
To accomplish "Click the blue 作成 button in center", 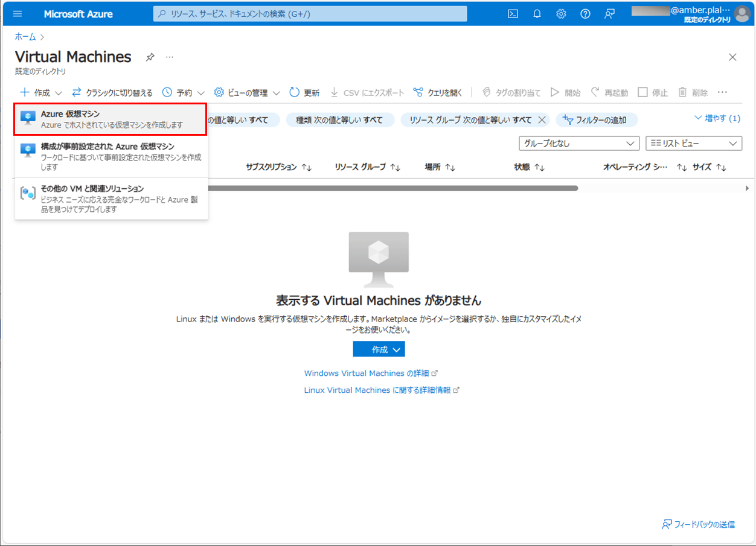I will click(379, 349).
